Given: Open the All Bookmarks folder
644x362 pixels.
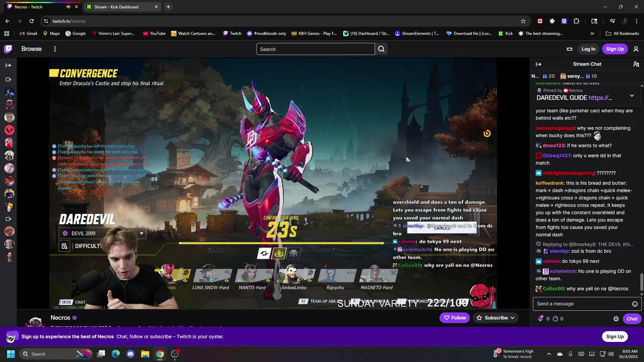Looking at the screenshot, I should click(x=622, y=34).
